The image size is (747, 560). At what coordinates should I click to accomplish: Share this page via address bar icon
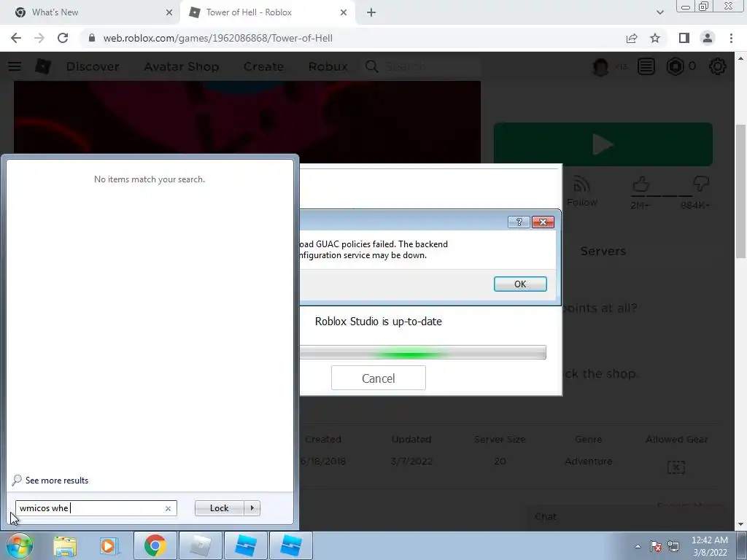pyautogui.click(x=632, y=38)
